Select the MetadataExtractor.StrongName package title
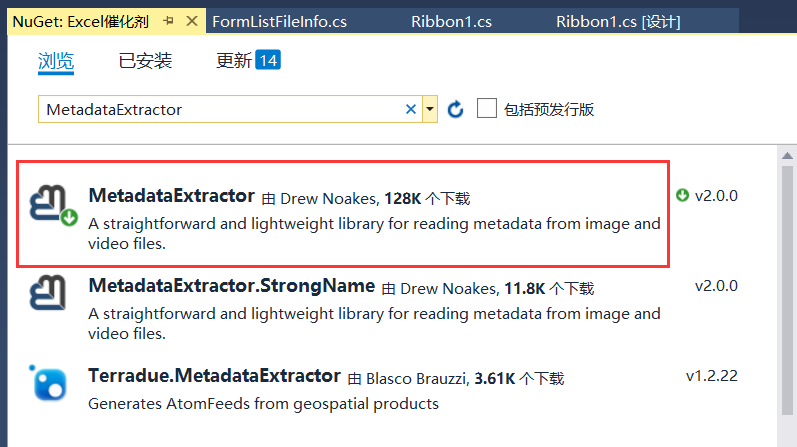 (231, 286)
